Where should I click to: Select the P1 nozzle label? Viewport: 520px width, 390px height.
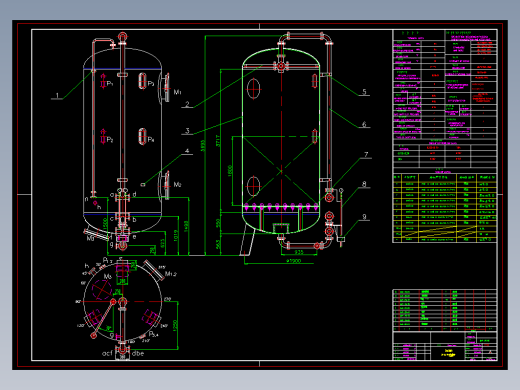[x=110, y=83]
